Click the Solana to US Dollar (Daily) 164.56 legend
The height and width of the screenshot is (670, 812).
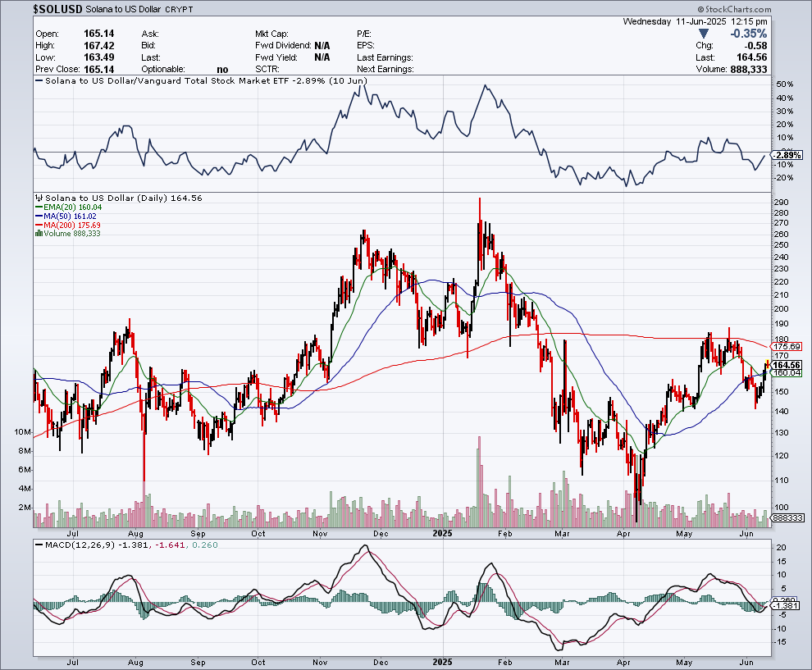124,198
